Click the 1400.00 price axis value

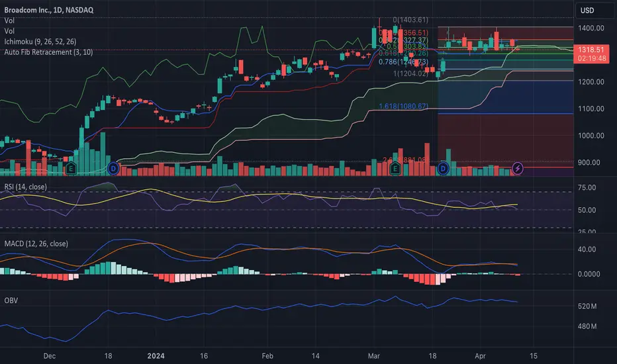(591, 28)
